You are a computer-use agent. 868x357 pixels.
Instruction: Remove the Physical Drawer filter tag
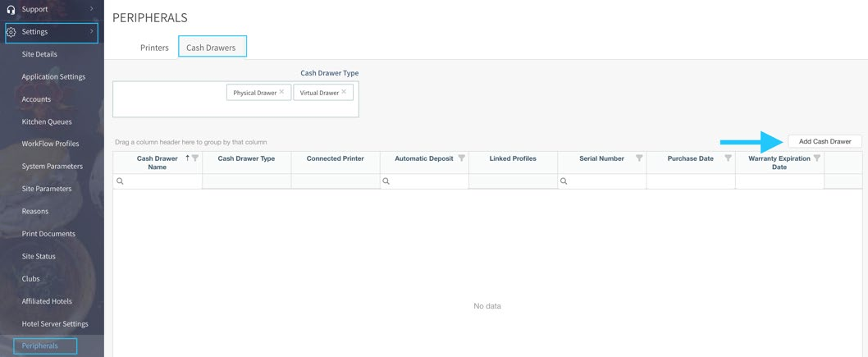tap(281, 92)
